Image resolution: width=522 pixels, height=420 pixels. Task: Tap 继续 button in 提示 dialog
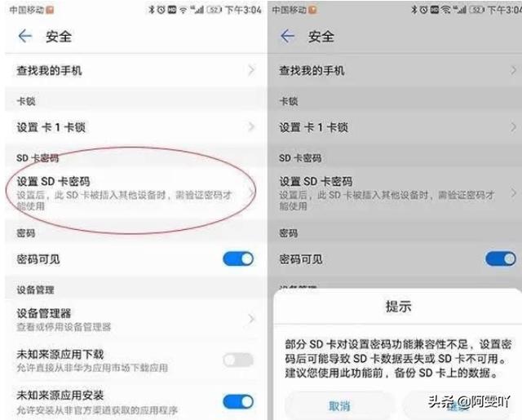[458, 405]
